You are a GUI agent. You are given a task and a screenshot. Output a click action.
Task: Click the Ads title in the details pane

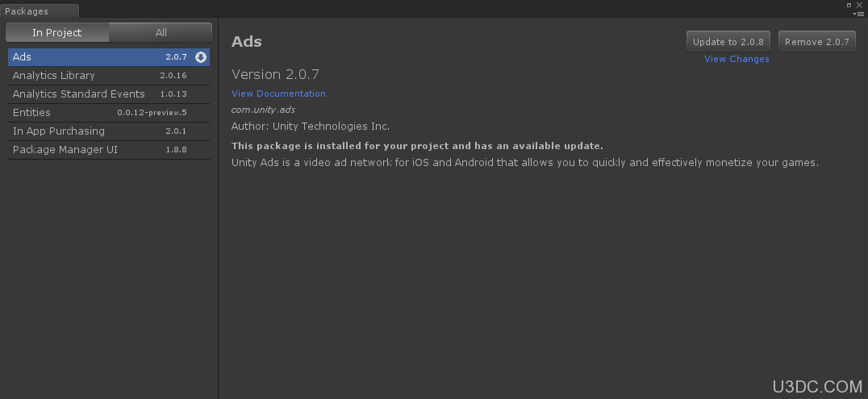(x=246, y=41)
